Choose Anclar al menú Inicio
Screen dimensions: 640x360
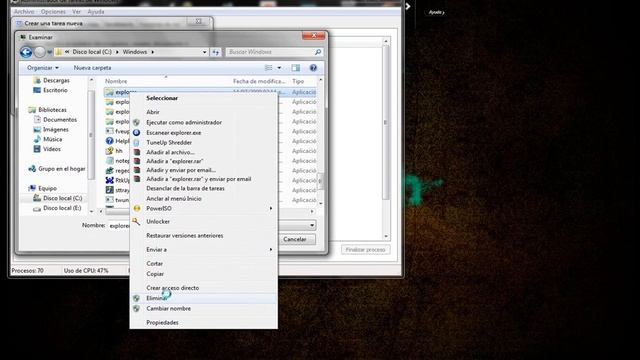coord(174,199)
